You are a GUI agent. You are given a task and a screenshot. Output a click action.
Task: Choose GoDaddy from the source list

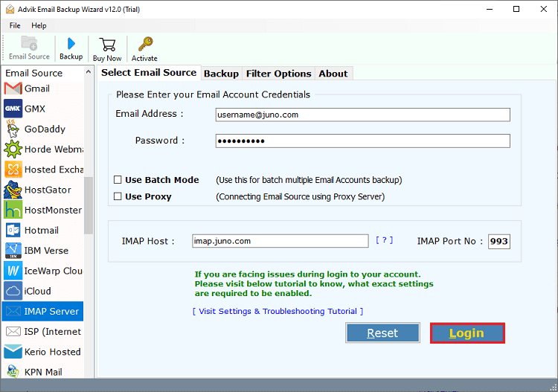[x=45, y=129]
